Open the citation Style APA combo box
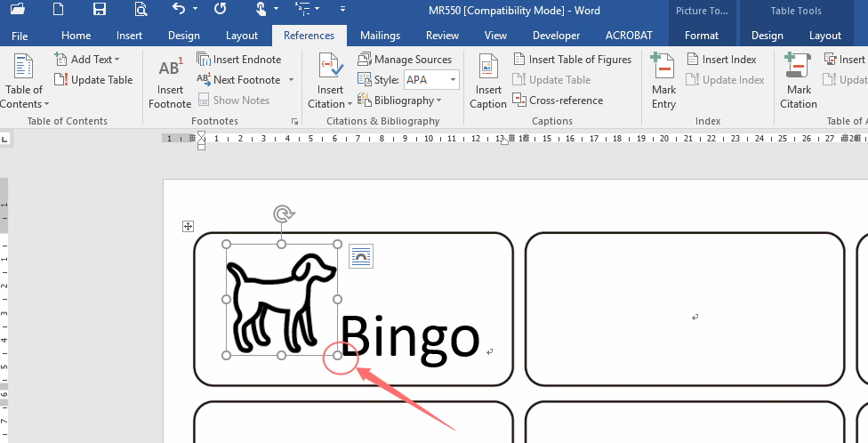Viewport: 868px width, 443px height. (431, 80)
